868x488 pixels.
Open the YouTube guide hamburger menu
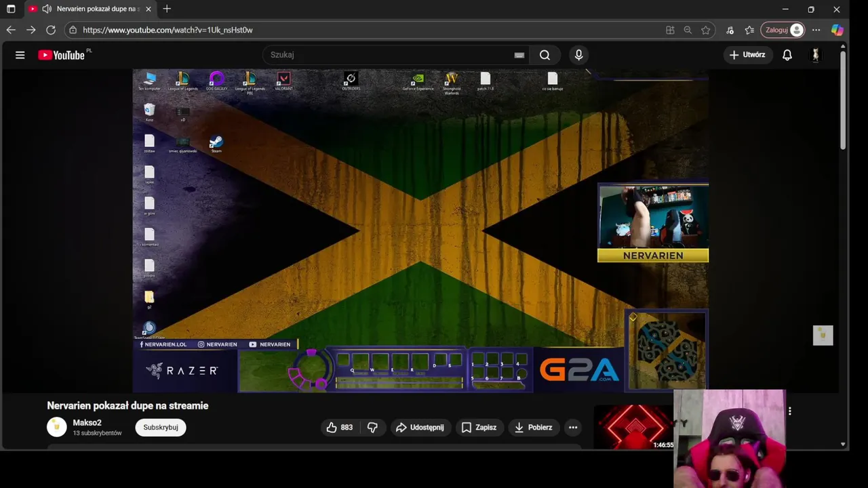(x=20, y=55)
